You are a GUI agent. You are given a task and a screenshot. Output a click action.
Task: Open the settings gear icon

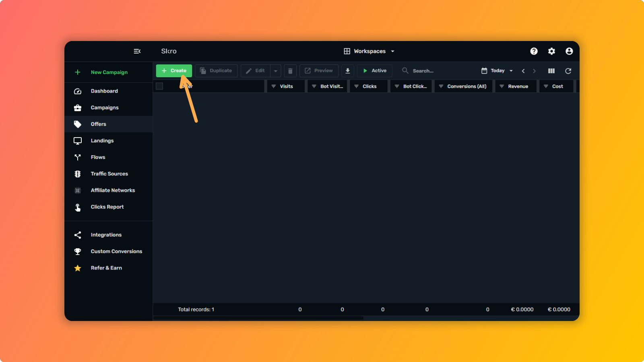pos(551,51)
